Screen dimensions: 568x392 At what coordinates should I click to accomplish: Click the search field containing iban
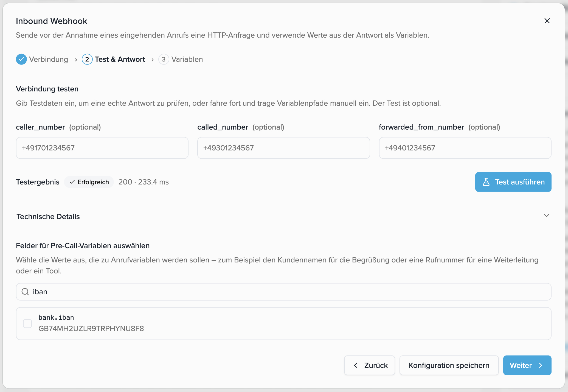(x=283, y=292)
